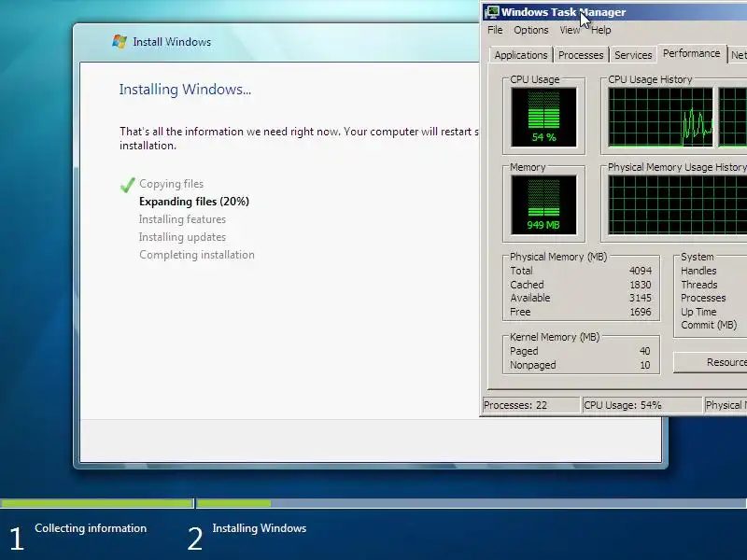
Task: Click the green checkmark beside Copying files
Action: [x=128, y=185]
